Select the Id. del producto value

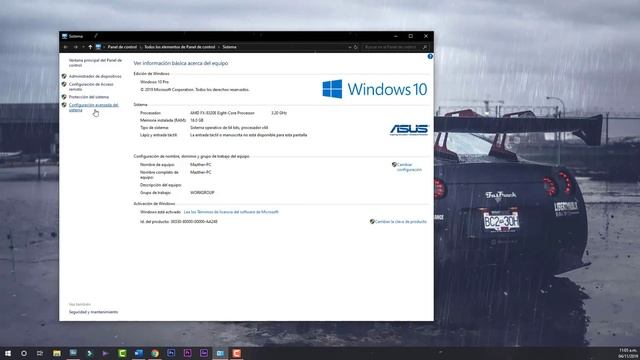tap(194, 222)
